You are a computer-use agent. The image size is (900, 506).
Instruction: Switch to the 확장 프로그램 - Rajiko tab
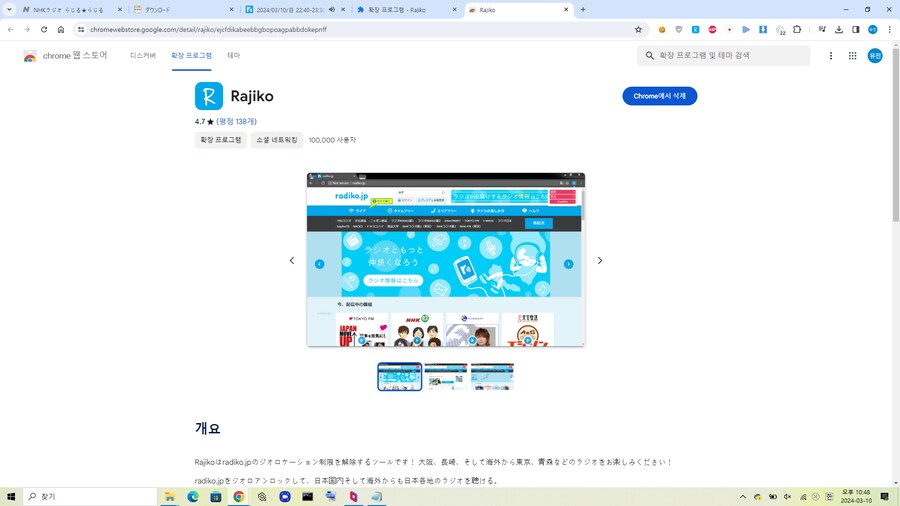pyautogui.click(x=406, y=10)
